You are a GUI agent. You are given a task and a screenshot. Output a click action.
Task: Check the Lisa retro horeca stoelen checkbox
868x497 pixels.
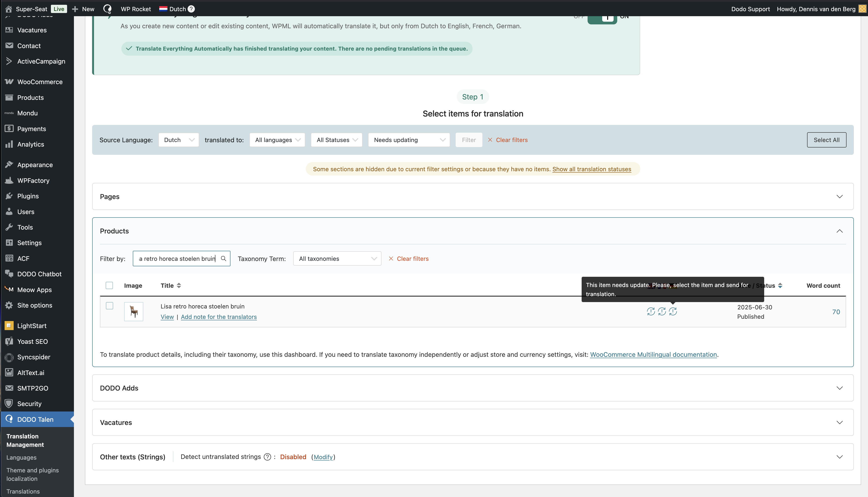click(109, 306)
